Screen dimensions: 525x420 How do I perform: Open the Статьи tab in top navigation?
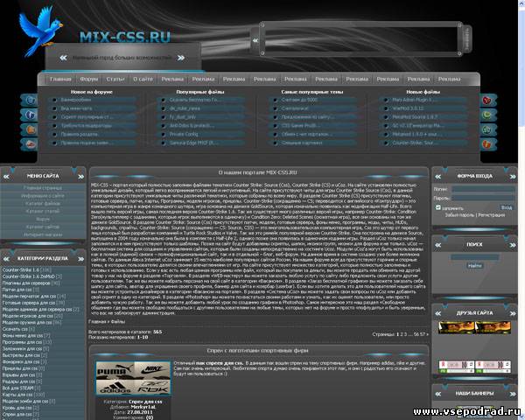coord(115,79)
